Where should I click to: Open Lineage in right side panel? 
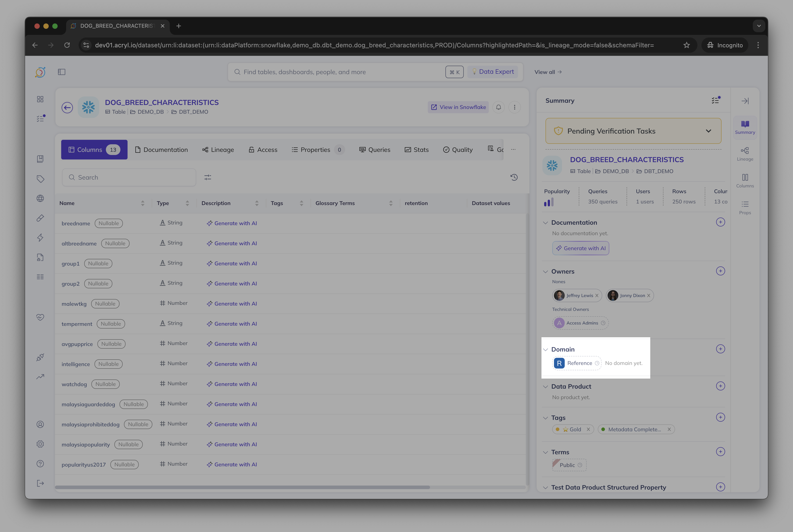click(745, 154)
